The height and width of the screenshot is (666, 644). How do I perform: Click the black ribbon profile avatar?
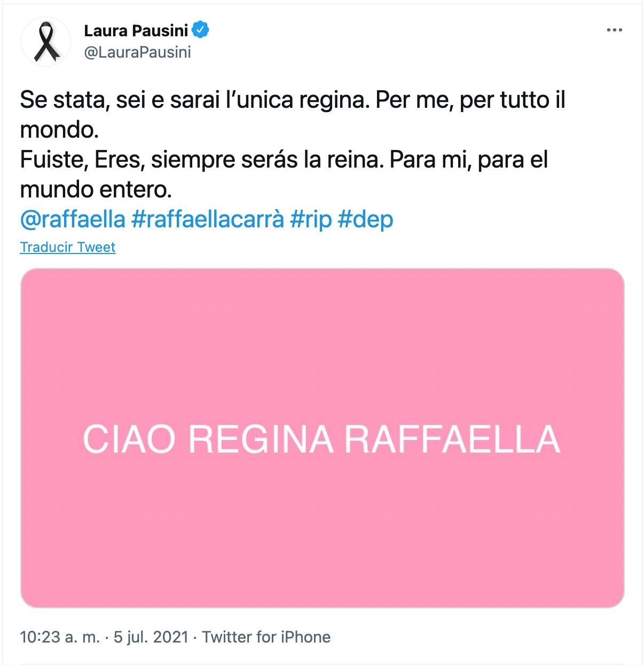(46, 42)
